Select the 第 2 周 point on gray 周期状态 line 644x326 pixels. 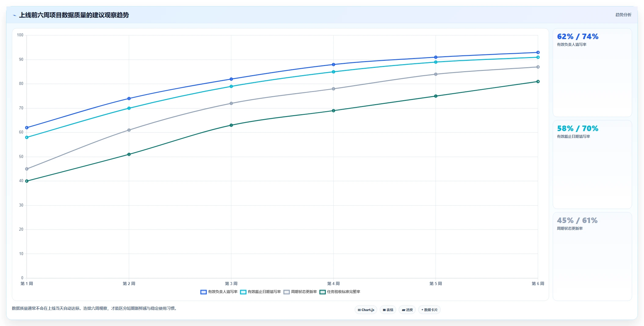coord(129,130)
